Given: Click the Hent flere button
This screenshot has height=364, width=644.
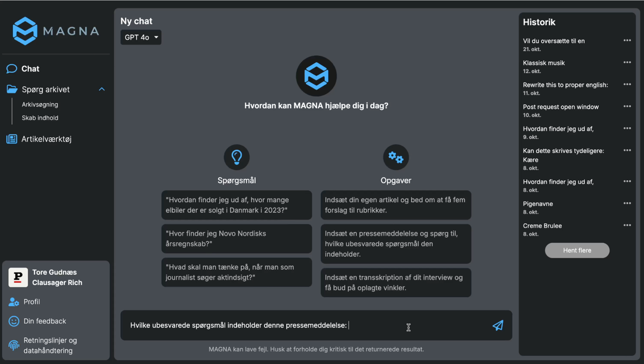Looking at the screenshot, I should 577,250.
